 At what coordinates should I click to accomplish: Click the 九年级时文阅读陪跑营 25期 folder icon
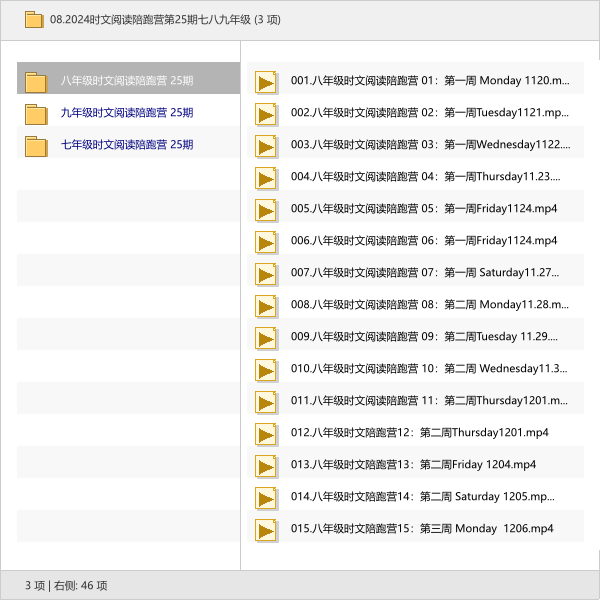tap(36, 113)
